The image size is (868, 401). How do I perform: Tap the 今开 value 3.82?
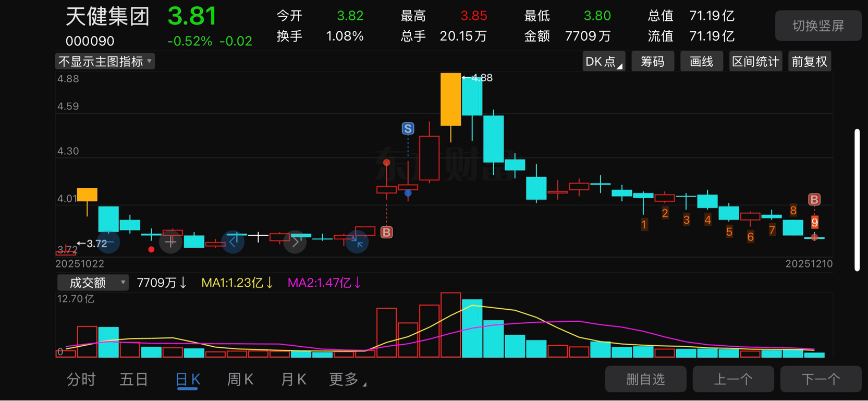(350, 16)
